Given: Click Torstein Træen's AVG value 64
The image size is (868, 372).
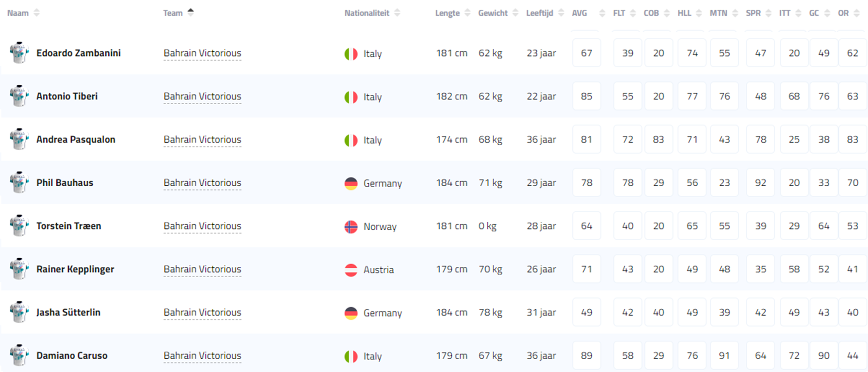Looking at the screenshot, I should [x=587, y=226].
